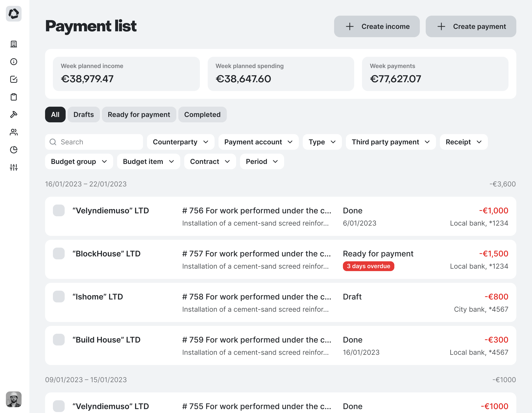The width and height of the screenshot is (532, 413).
Task: Open payment # 755 description
Action: pyautogui.click(x=257, y=406)
